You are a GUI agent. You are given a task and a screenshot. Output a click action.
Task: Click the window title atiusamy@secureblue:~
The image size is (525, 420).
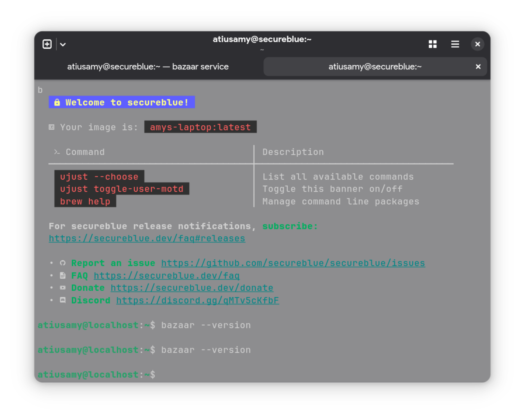point(262,39)
